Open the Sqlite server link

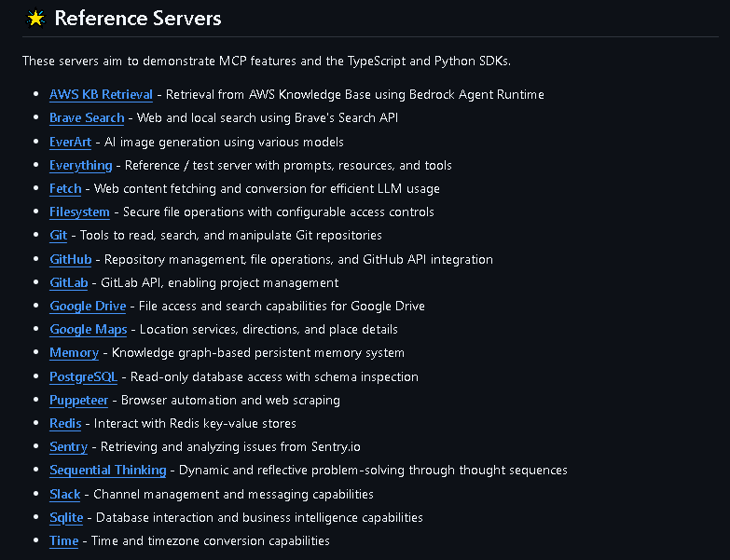[66, 517]
